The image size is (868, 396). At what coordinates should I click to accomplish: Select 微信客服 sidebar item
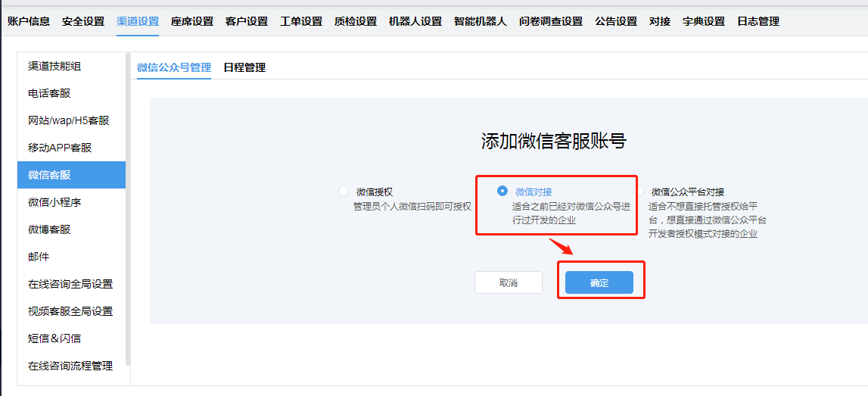click(x=71, y=175)
